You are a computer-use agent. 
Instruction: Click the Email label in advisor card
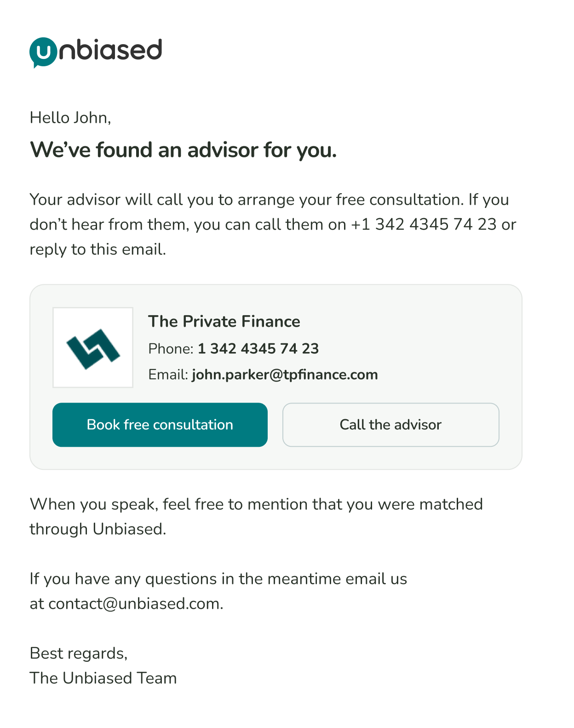(168, 375)
